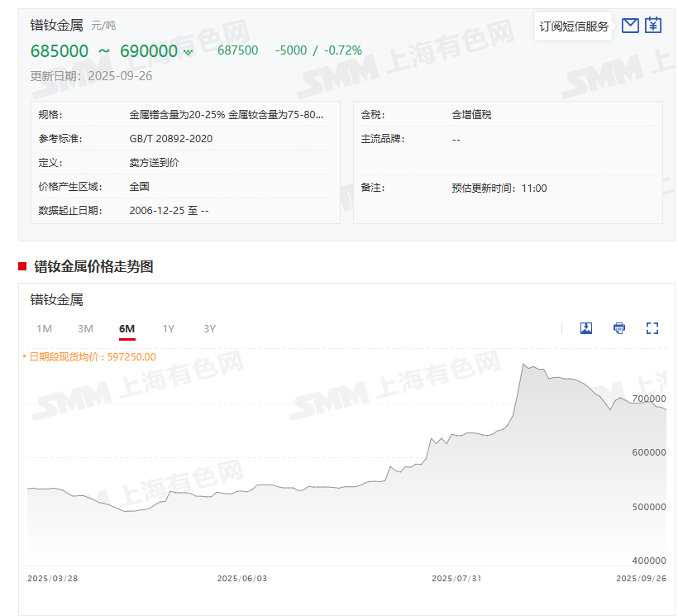Click the 镨钕金属价格走势图 section heading
678x616 pixels.
(93, 266)
